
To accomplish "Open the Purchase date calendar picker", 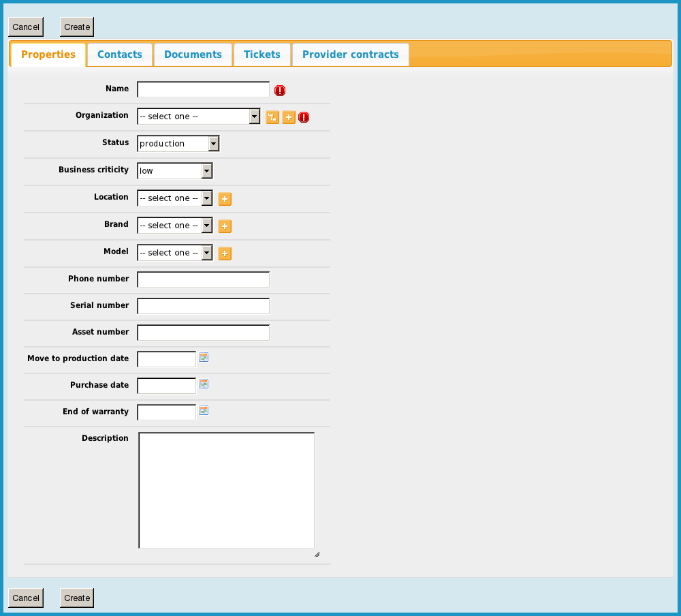I will point(204,384).
